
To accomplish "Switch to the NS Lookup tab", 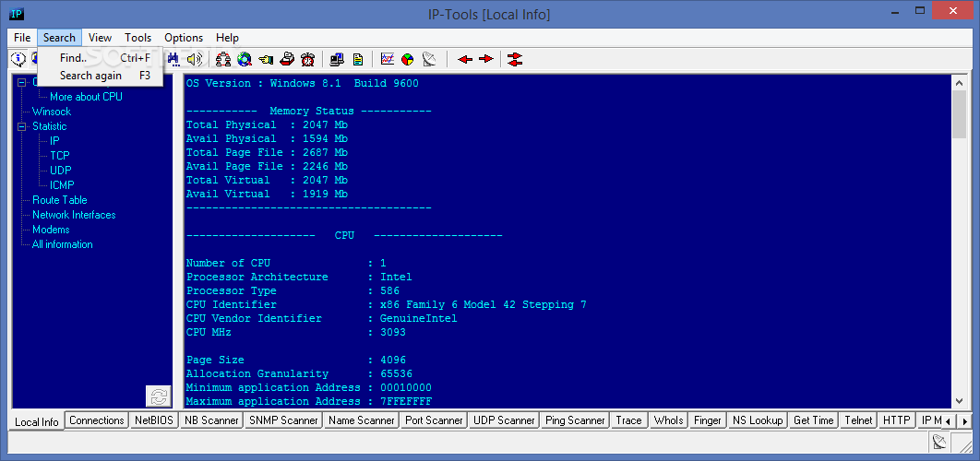I will coord(758,420).
